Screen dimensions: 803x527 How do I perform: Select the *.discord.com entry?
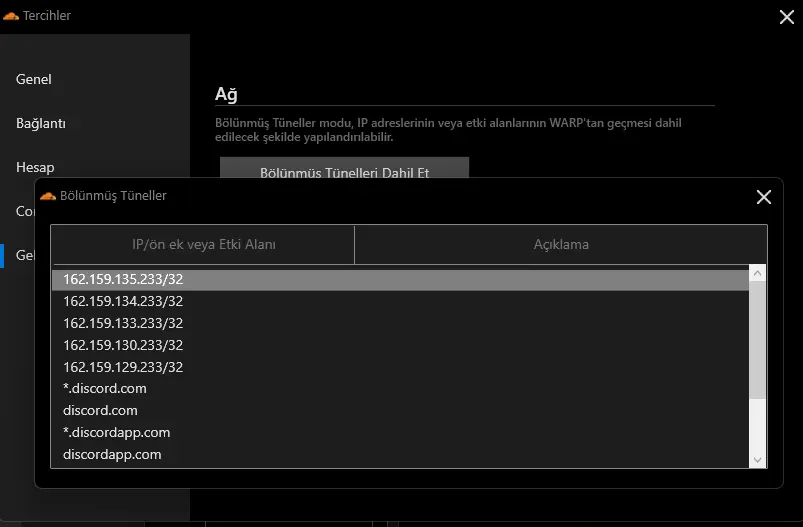(400, 389)
